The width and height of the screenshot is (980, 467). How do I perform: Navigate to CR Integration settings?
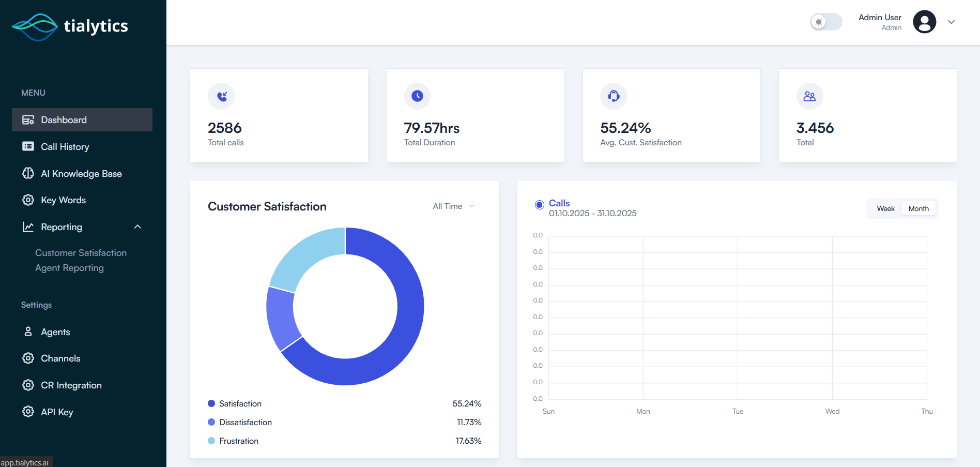pos(71,385)
